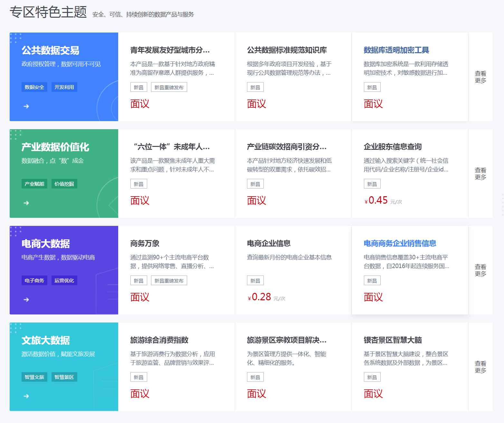Click 新昌 tag under 公共数据标准规范知识库
The height and width of the screenshot is (423, 504).
[x=255, y=87]
